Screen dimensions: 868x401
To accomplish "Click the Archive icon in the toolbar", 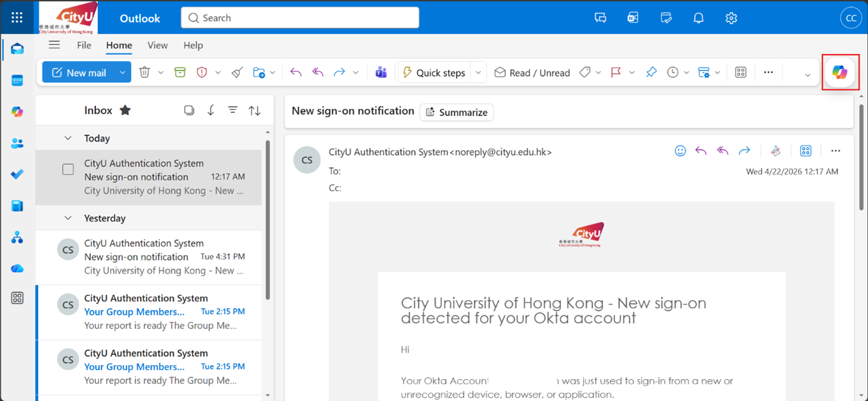I will coord(180,72).
